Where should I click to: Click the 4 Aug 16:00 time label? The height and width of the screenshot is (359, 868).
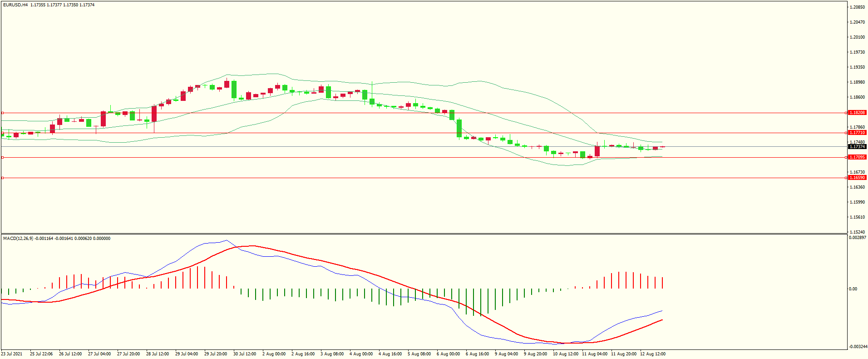[390, 354]
